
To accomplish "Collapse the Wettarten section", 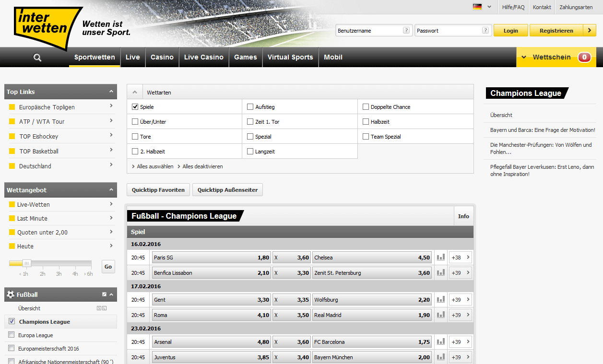I will pyautogui.click(x=135, y=92).
